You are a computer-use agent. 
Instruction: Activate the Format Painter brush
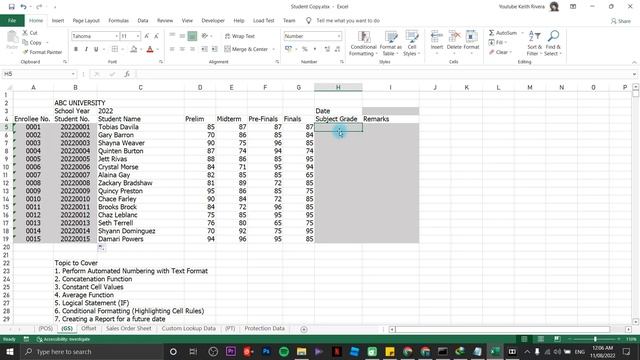pos(42,52)
